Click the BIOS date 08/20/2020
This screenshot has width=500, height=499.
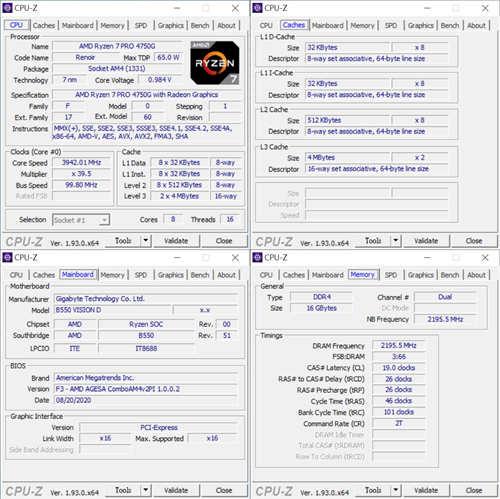coord(146,400)
